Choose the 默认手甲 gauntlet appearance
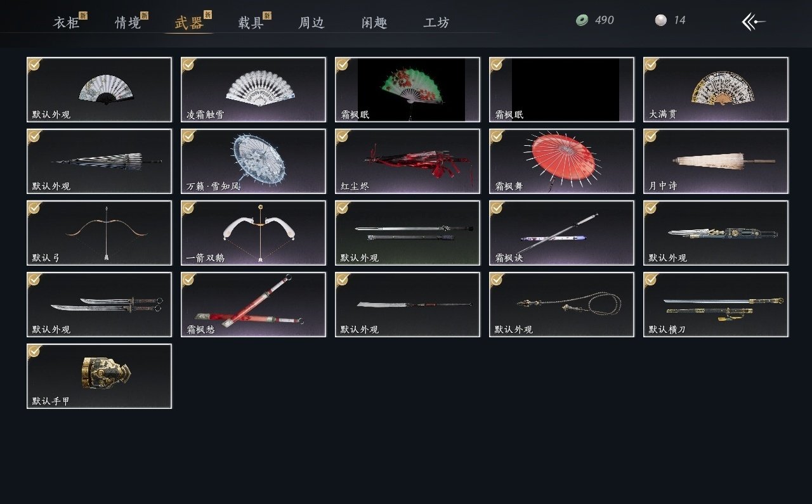This screenshot has width=812, height=504. [99, 376]
